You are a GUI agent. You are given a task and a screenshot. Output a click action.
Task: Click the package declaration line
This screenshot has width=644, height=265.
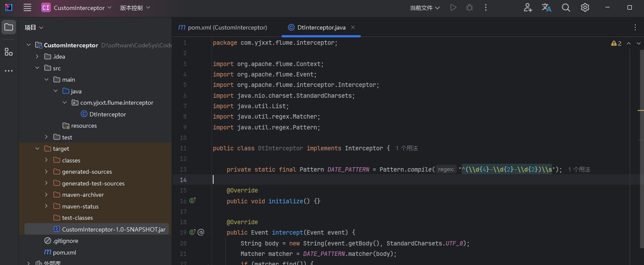[x=275, y=43]
